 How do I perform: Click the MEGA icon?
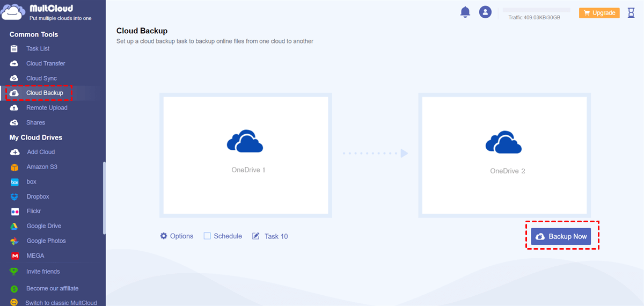click(14, 256)
